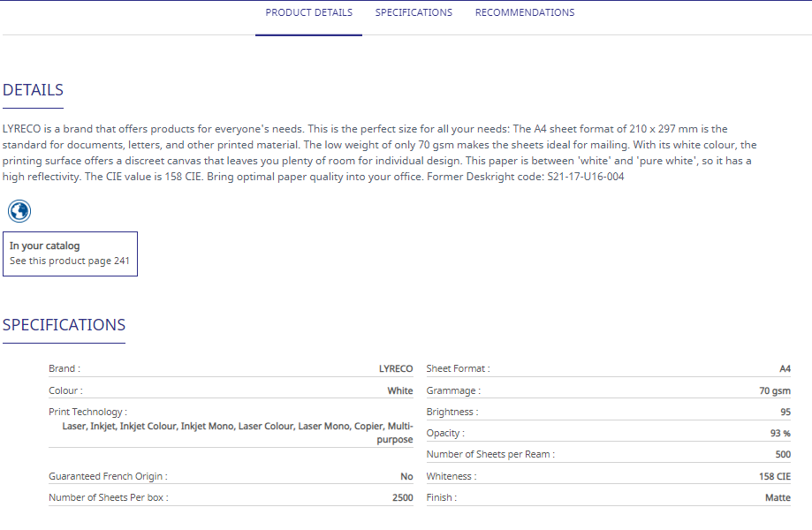Open the Recommendations tab

[525, 12]
